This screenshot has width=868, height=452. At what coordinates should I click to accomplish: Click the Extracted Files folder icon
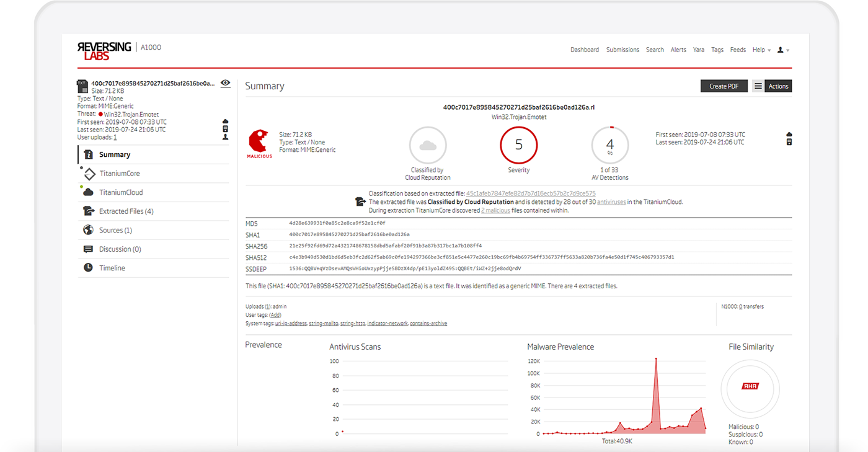[88, 211]
